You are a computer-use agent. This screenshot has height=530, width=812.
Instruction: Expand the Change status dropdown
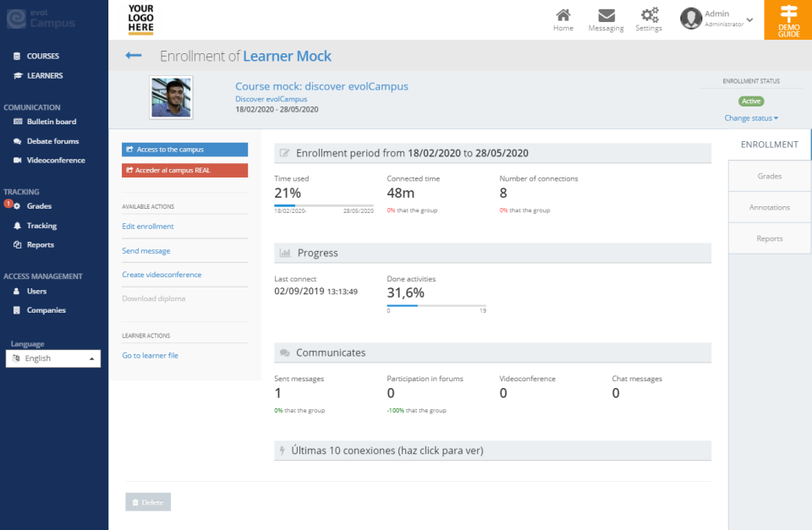pos(751,118)
